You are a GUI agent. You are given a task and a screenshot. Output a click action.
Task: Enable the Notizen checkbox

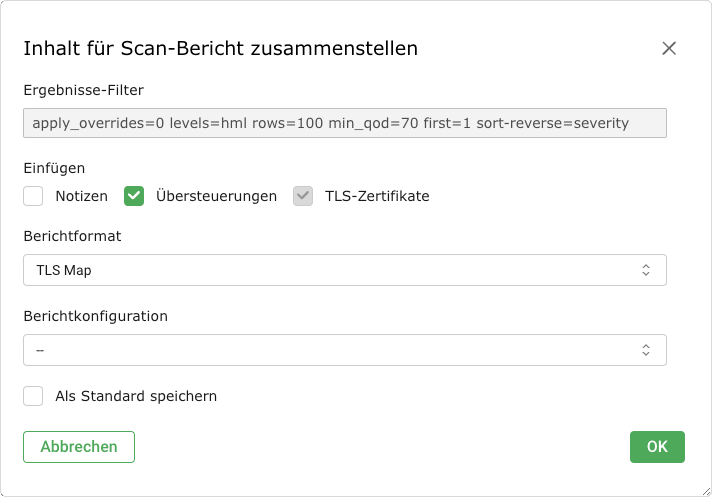tap(34, 196)
